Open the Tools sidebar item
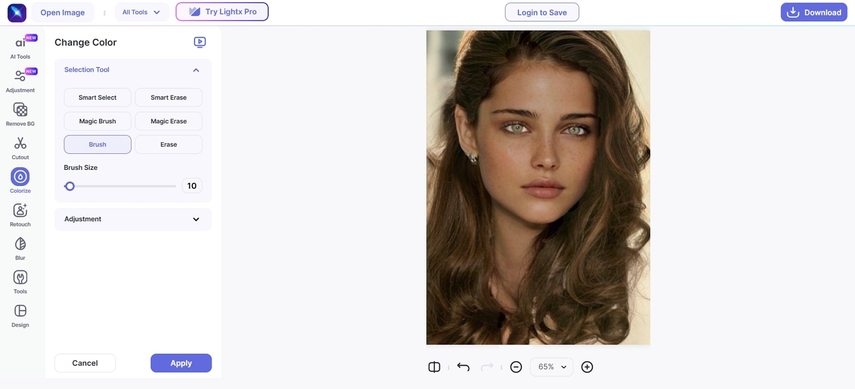The height and width of the screenshot is (389, 855). tap(20, 282)
